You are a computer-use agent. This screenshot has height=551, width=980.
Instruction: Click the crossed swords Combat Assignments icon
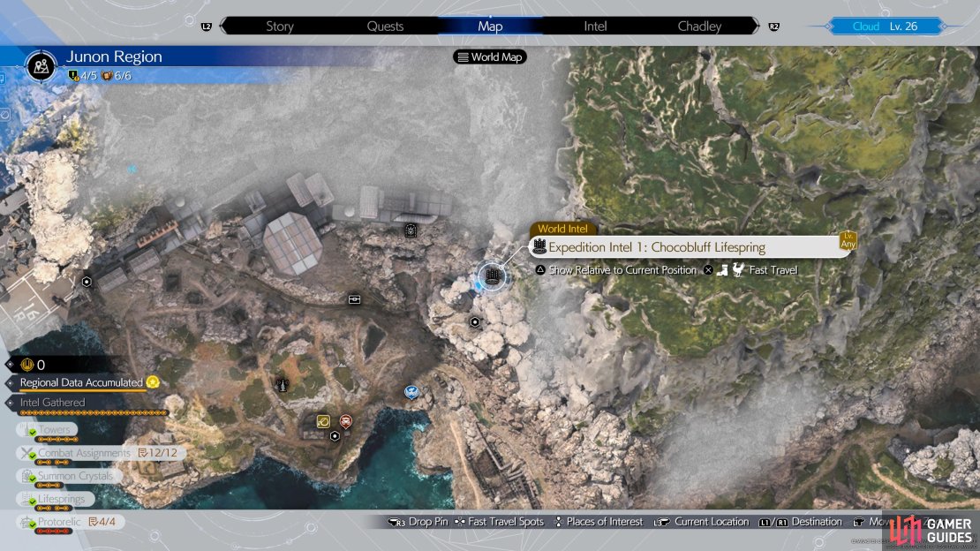click(x=26, y=453)
